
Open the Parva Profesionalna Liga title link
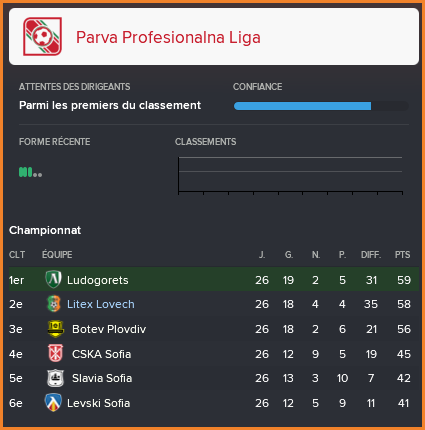pos(168,37)
